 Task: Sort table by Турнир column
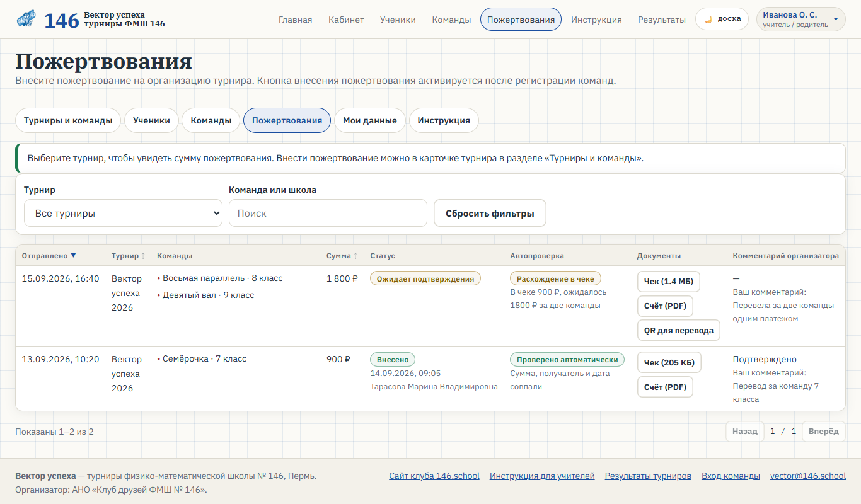[x=129, y=256]
